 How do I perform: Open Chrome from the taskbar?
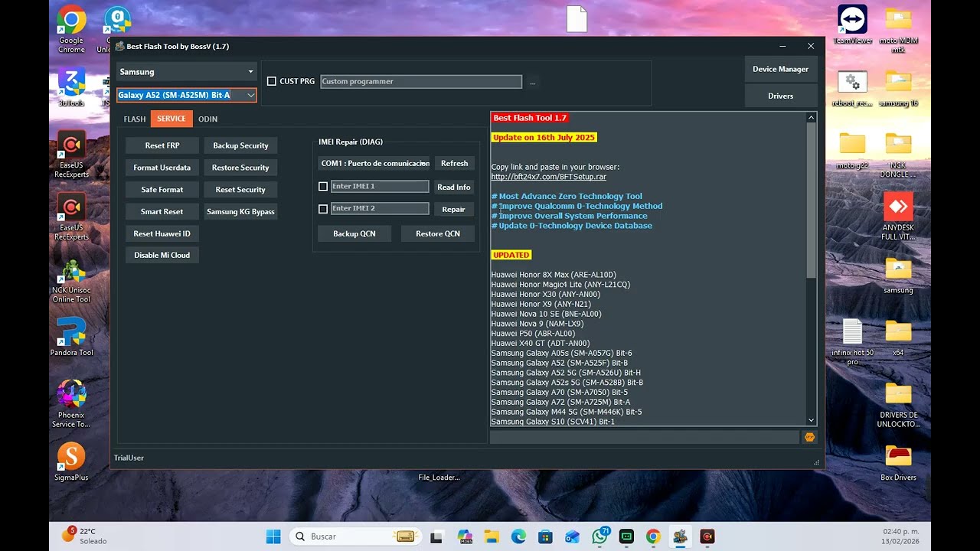coord(653,536)
